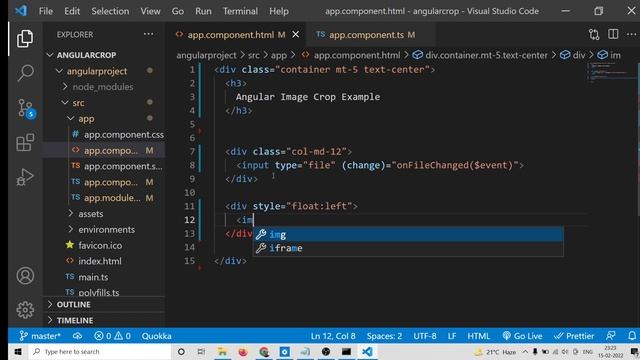
Task: Click the Open Changes compare icon
Action: [x=594, y=35]
